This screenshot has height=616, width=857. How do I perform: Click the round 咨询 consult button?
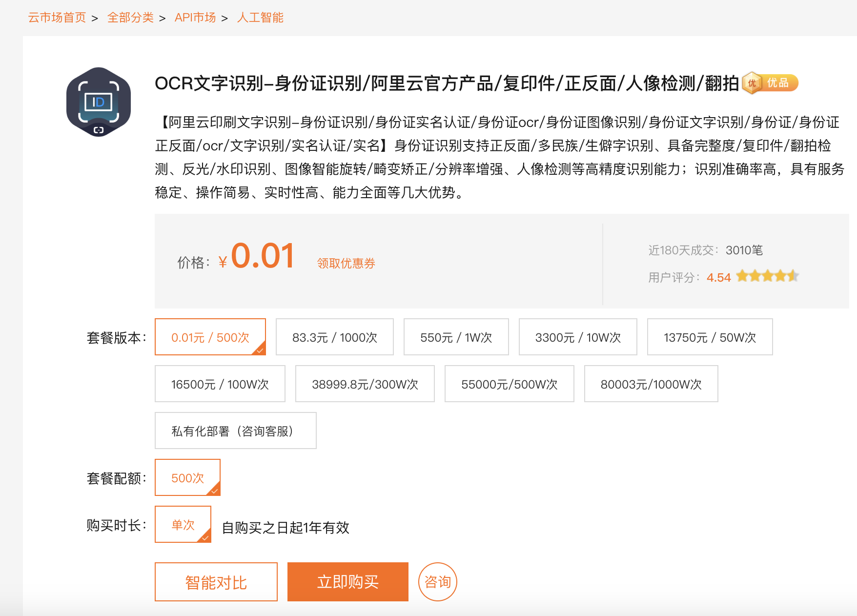tap(438, 582)
